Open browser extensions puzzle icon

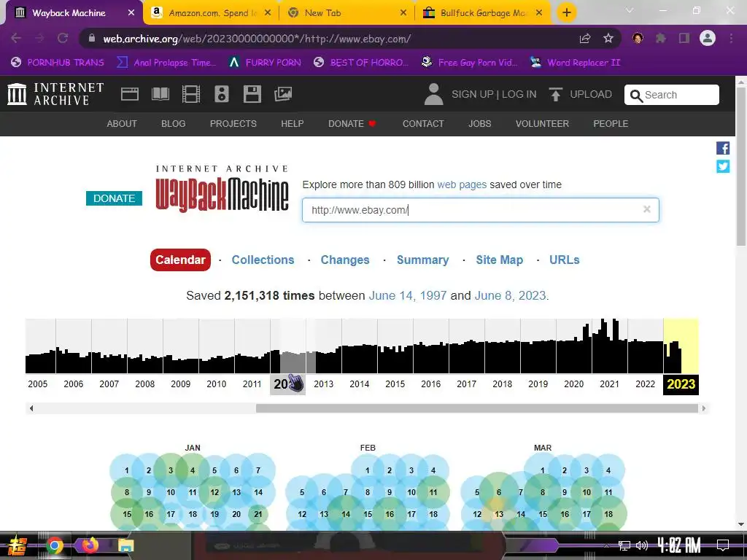[660, 38]
